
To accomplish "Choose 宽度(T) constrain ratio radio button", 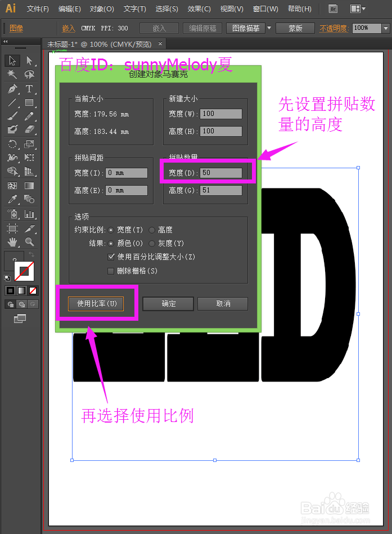I will coord(111,230).
